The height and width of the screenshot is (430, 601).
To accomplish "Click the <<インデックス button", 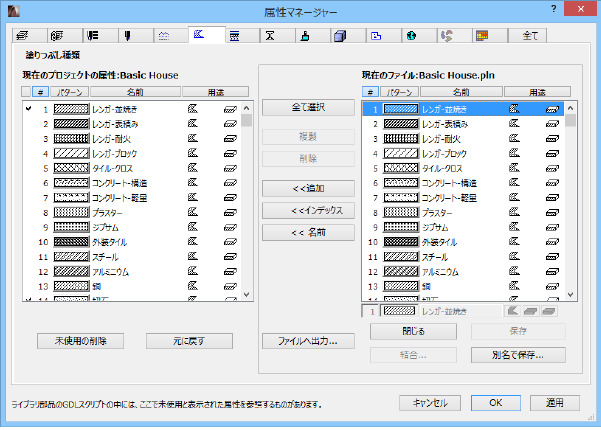I will (308, 210).
